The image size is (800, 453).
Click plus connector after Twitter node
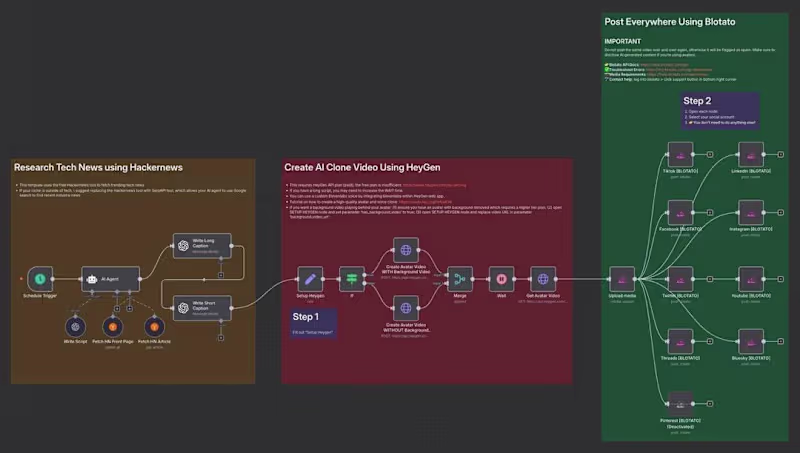click(x=710, y=279)
